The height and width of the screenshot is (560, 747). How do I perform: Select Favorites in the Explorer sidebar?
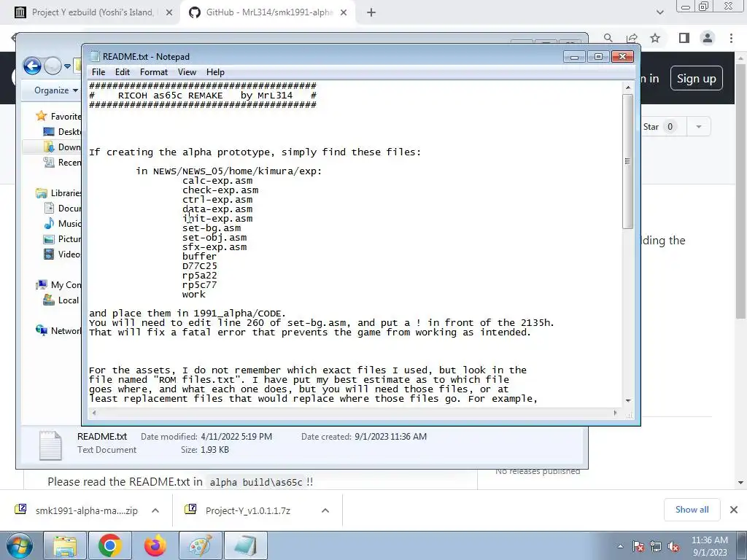(x=58, y=116)
